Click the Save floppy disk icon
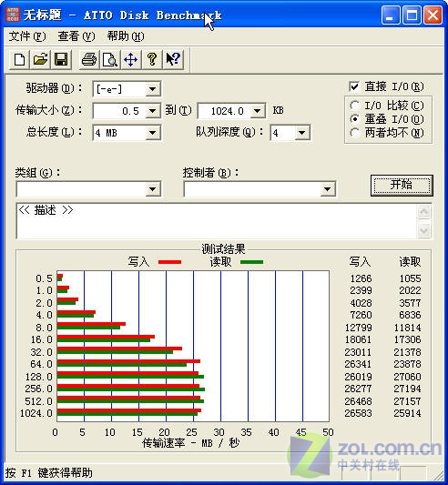Image resolution: width=448 pixels, height=485 pixels. coord(61,59)
